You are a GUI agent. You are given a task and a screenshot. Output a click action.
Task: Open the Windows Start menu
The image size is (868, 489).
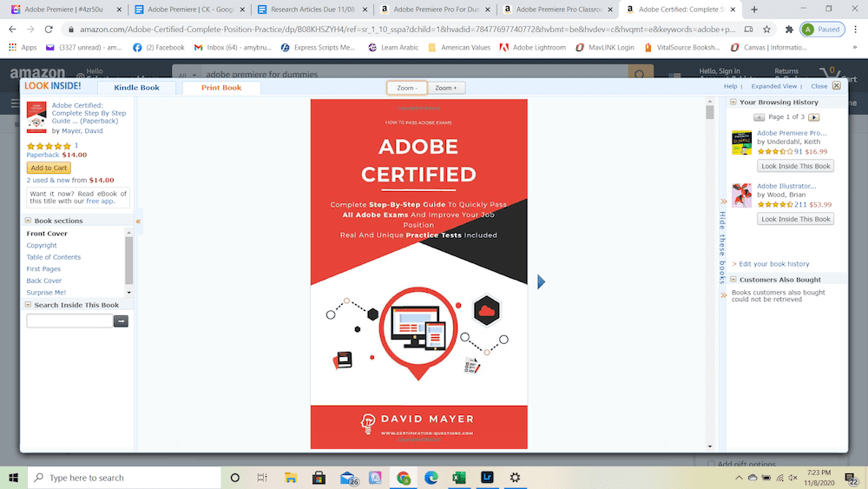[14, 478]
